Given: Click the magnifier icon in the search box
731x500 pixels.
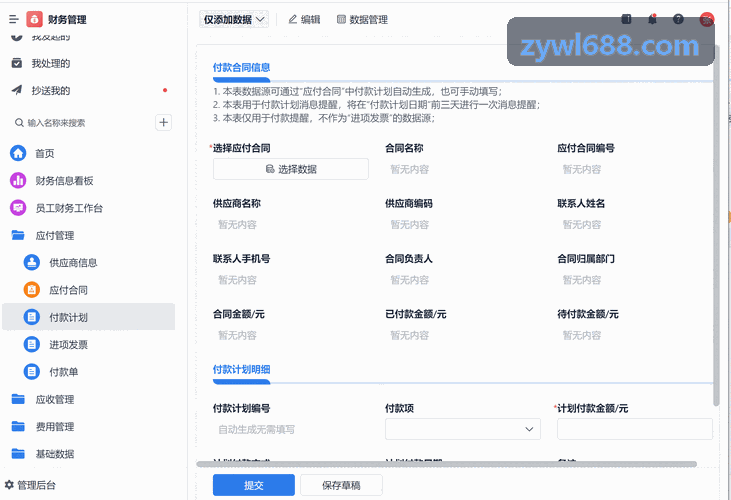Looking at the screenshot, I should pyautogui.click(x=19, y=123).
